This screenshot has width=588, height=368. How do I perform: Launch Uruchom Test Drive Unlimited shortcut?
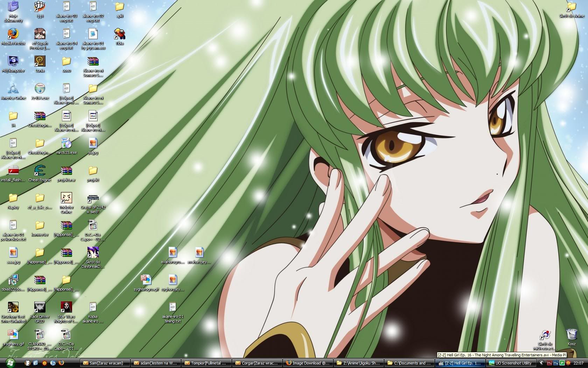(x=13, y=312)
